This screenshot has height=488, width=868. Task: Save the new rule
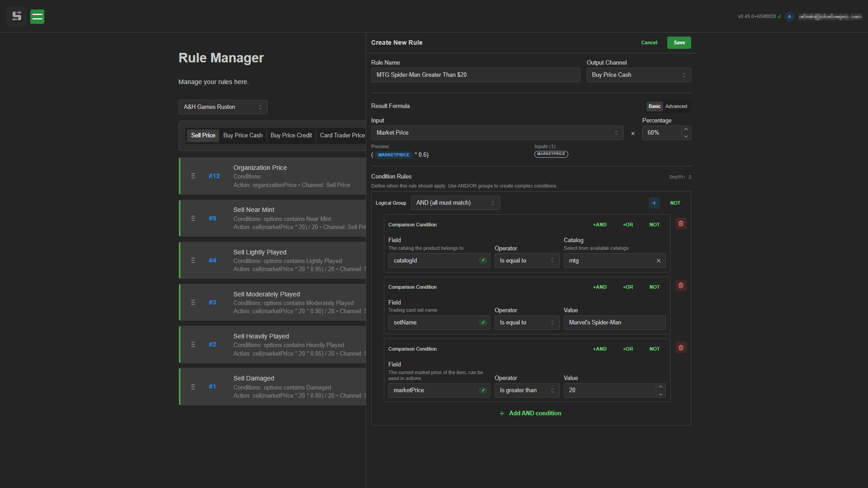click(x=679, y=42)
